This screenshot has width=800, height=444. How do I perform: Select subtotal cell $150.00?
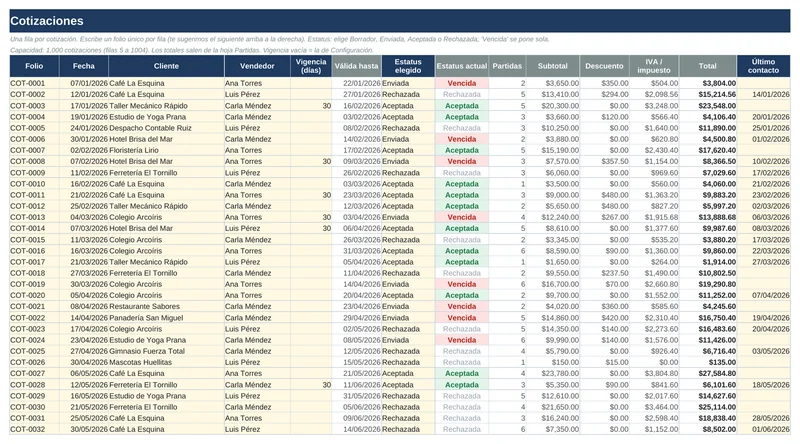pyautogui.click(x=553, y=362)
